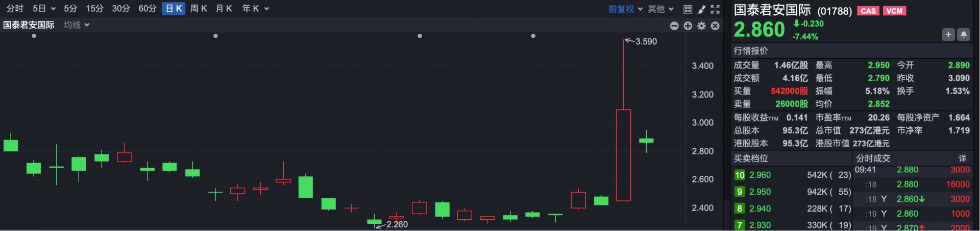The width and height of the screenshot is (980, 231).
Task: Click the 行情报价 section header
Action: tap(751, 51)
